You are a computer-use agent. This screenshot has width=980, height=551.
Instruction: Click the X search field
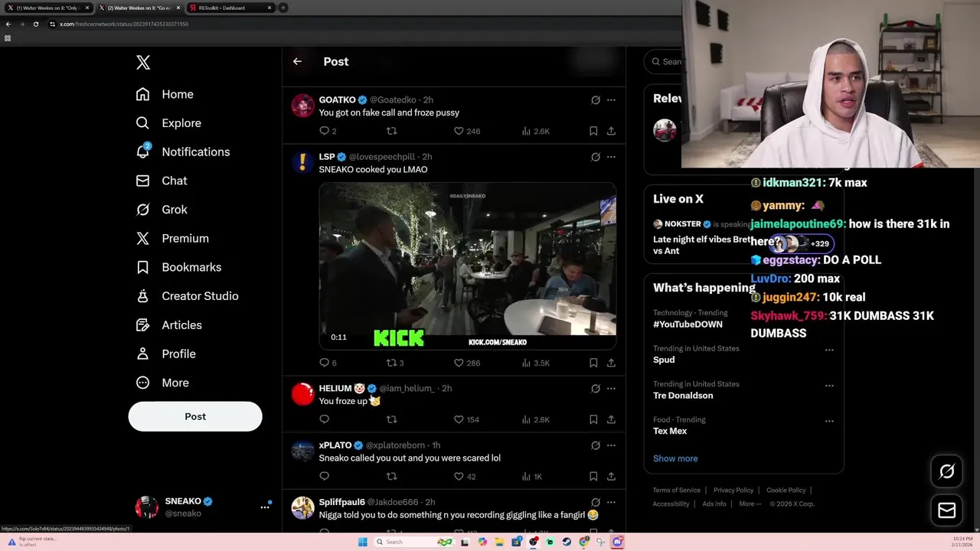(665, 61)
